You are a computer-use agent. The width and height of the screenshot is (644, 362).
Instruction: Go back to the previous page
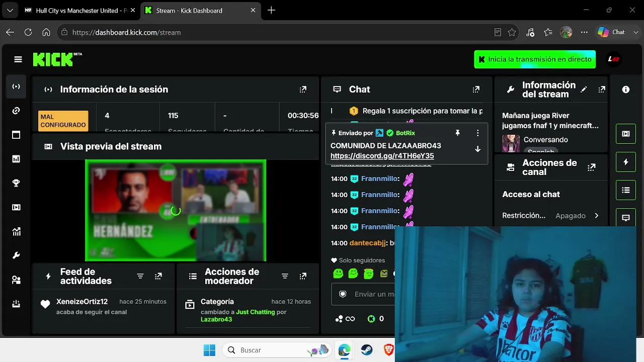click(10, 32)
